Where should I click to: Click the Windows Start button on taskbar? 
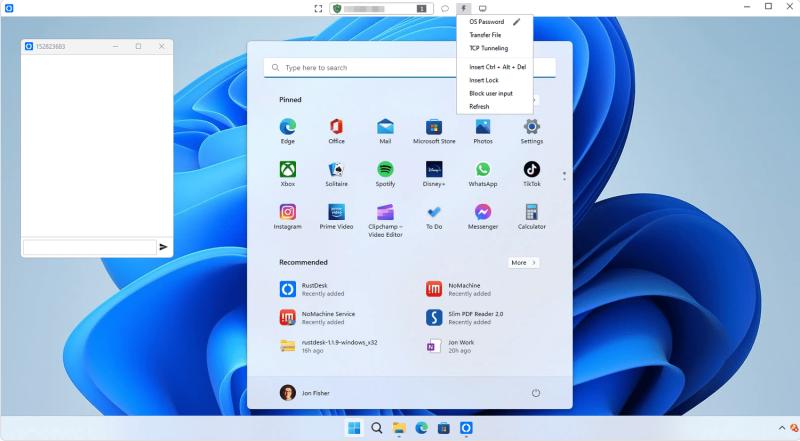354,428
